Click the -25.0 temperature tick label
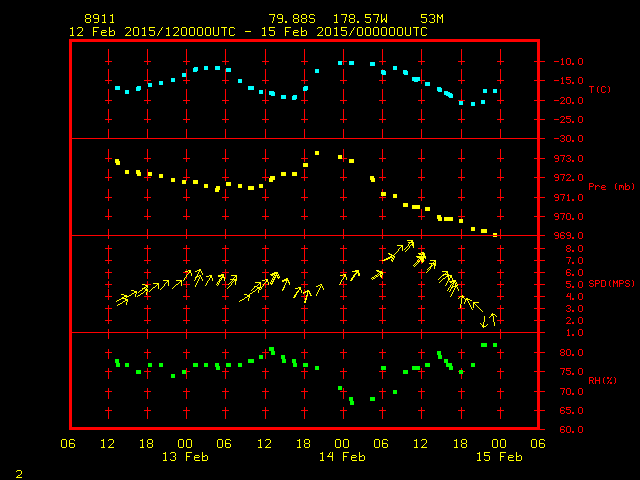The width and height of the screenshot is (640, 480). click(569, 120)
